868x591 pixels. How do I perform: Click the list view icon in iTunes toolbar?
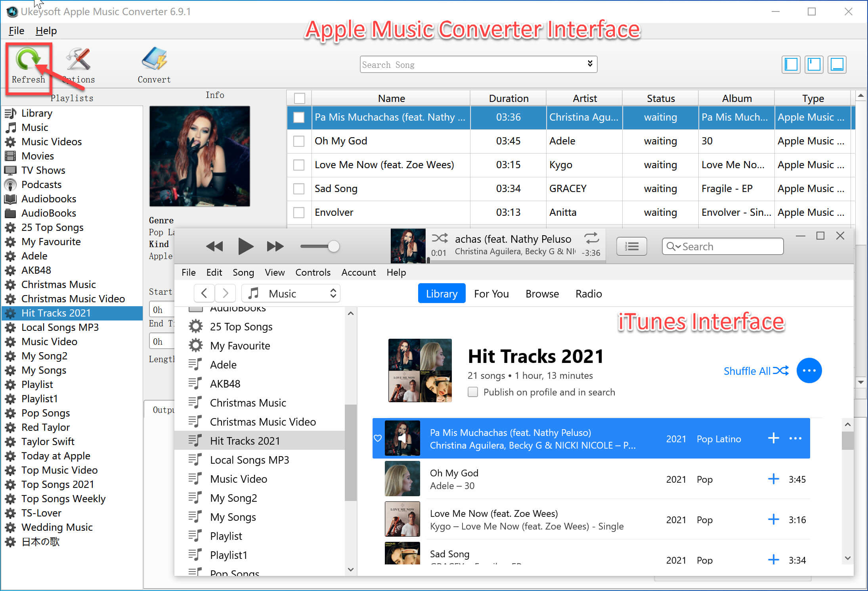coord(631,246)
